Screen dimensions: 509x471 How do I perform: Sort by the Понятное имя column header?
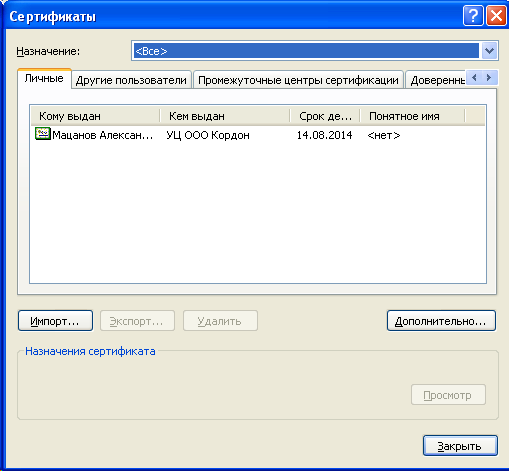(412, 116)
